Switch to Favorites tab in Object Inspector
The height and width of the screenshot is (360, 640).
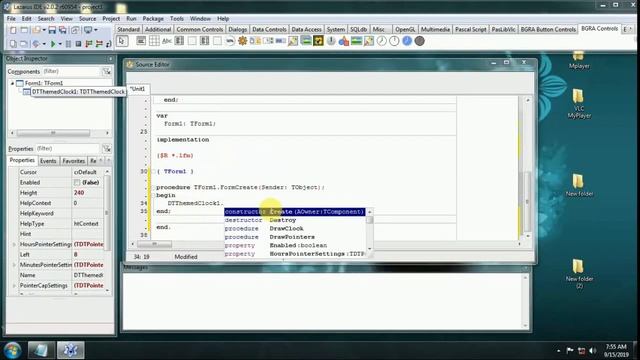(x=73, y=161)
